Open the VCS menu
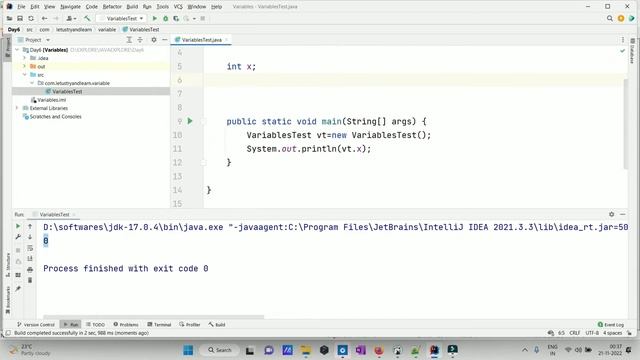The height and width of the screenshot is (360, 640). click(178, 7)
